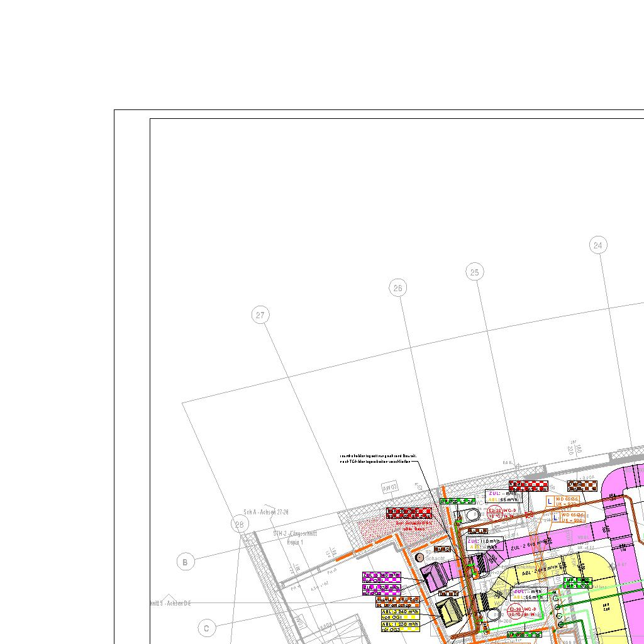Click the magenta ZUL 1 230 m³/h label
The height and width of the screenshot is (644, 644).
click(381, 589)
